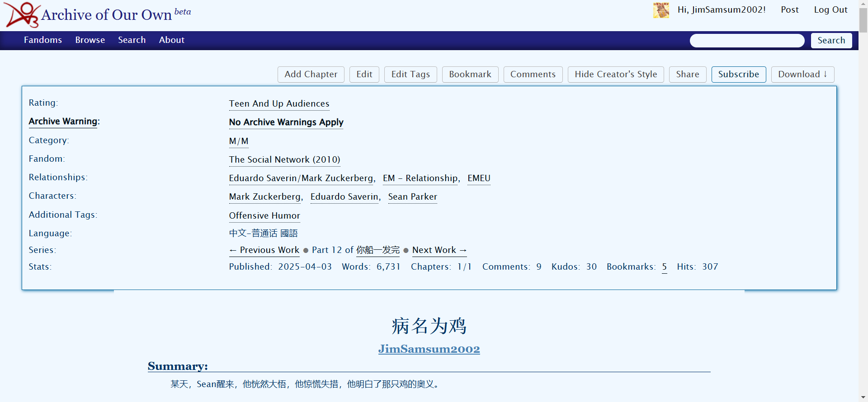This screenshot has width=868, height=402.
Task: Open the bookmarks count 5 link
Action: [665, 267]
